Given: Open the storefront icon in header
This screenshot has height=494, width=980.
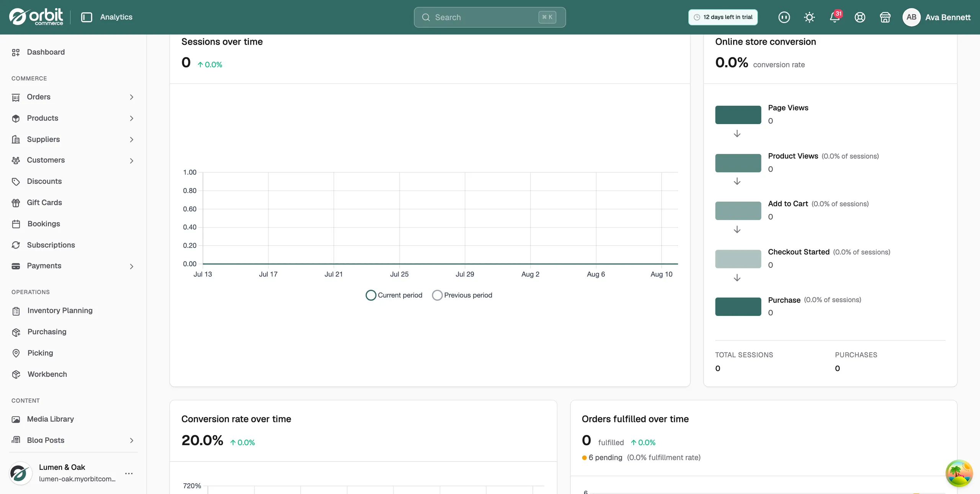Looking at the screenshot, I should 885,17.
